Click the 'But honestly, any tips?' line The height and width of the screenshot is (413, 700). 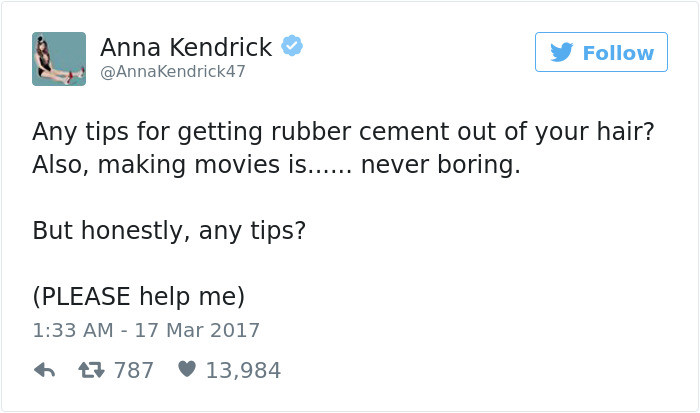[168, 231]
